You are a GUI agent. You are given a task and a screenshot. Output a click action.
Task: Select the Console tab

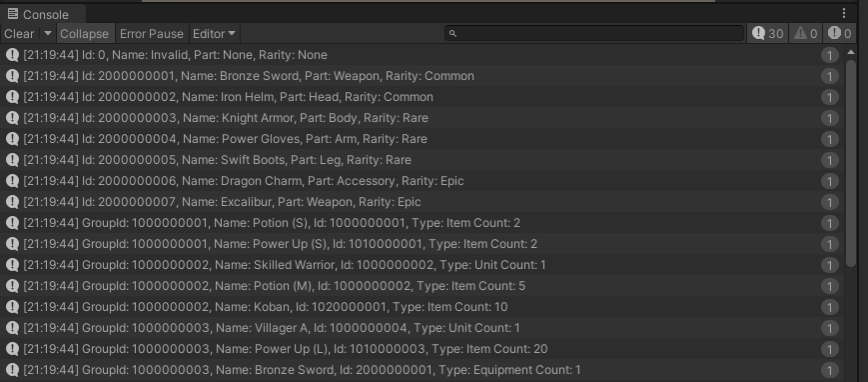pyautogui.click(x=43, y=14)
